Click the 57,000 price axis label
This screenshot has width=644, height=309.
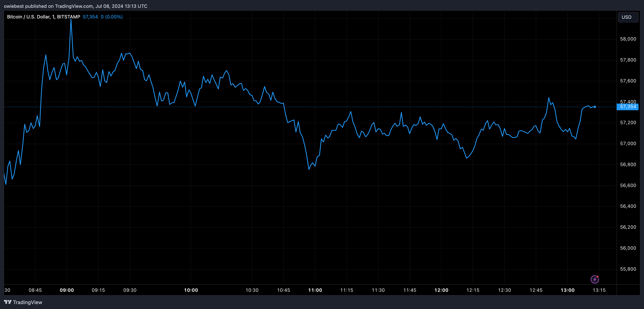pyautogui.click(x=628, y=143)
